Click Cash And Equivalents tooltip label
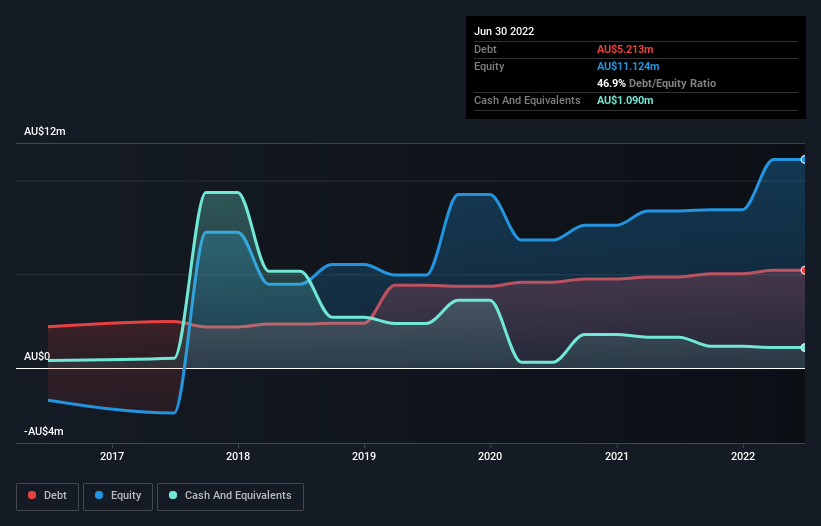Viewport: 821px width, 526px height. click(x=527, y=100)
